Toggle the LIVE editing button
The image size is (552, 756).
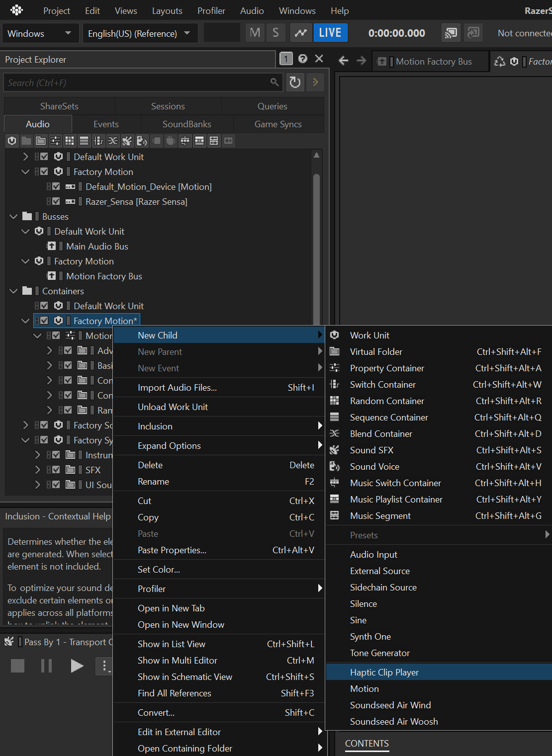point(330,33)
